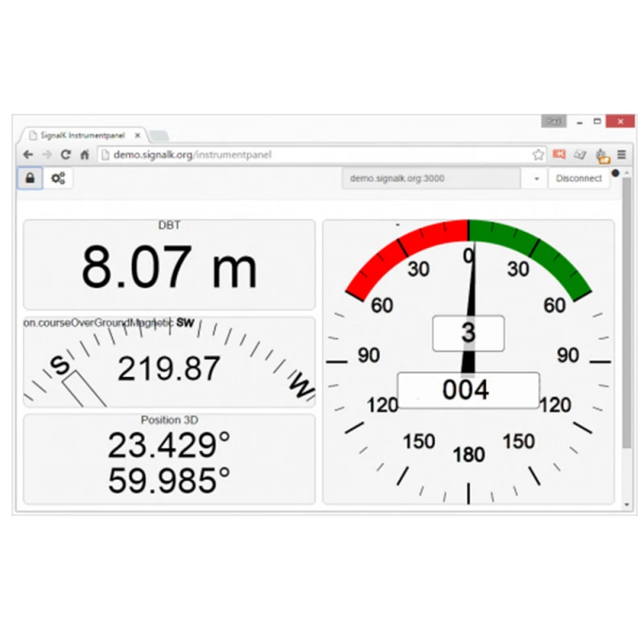This screenshot has height=644, width=644.
Task: Open the gears settings icon
Action: coord(58,179)
